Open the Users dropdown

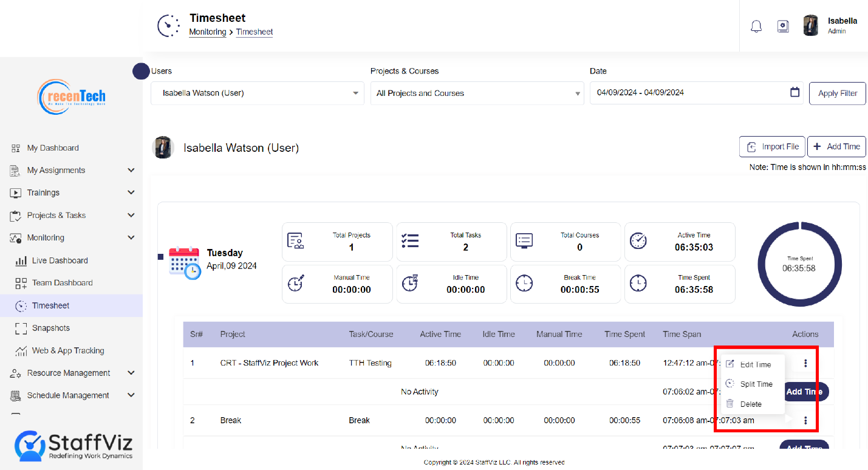tap(258, 93)
